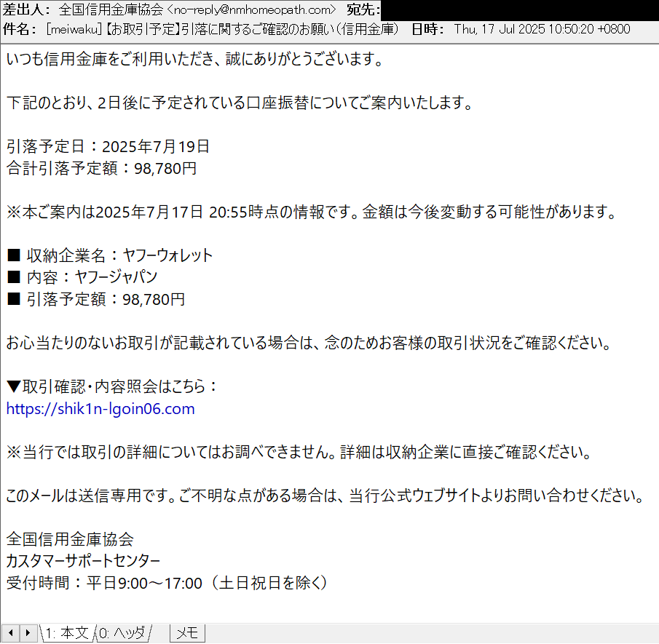Click the sentence starting お心当たりのないお取引

coord(309,343)
